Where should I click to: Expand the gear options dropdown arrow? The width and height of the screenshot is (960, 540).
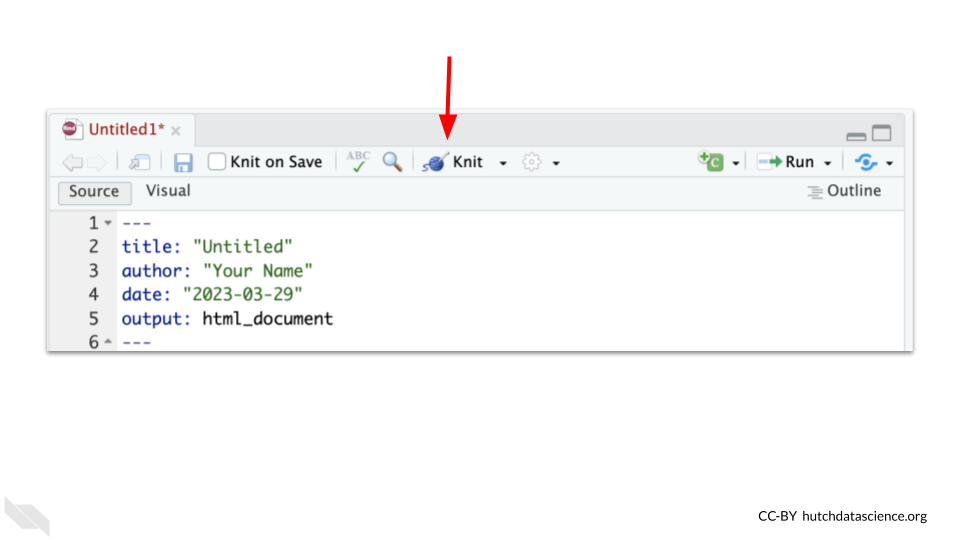click(x=556, y=163)
